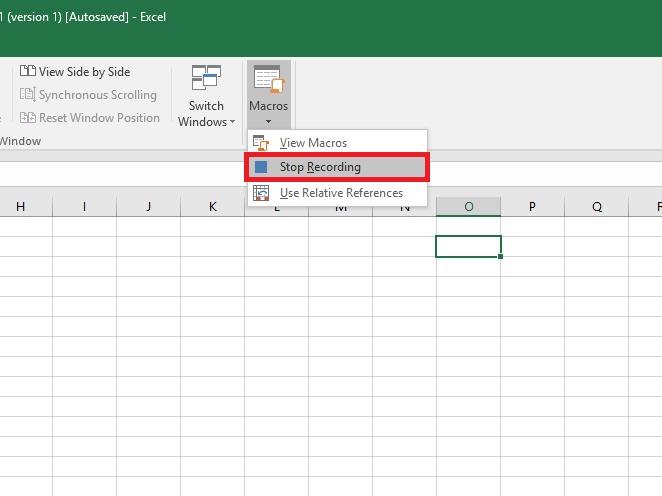Click the Reset Window Position icon

point(28,117)
